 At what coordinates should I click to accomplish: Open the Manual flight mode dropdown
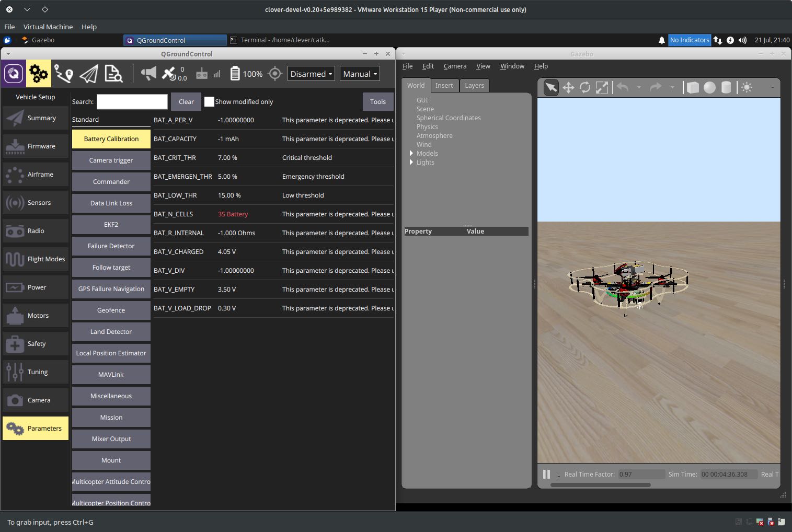[360, 74]
